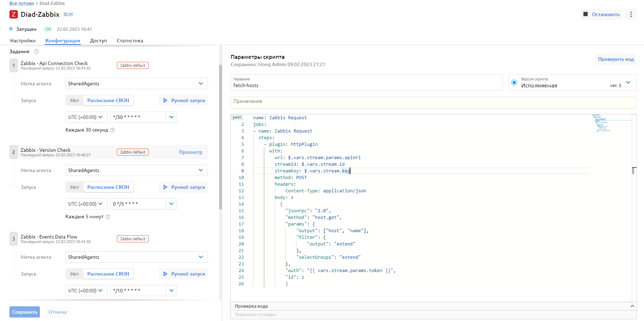The height and width of the screenshot is (321, 644).
Task: Click the help icon beside Задания
Action: tap(36, 51)
